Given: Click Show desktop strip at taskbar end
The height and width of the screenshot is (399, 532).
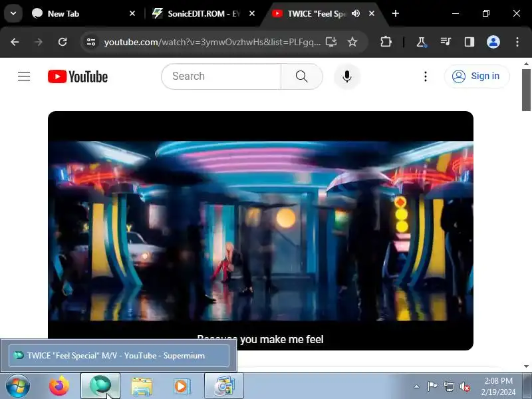Looking at the screenshot, I should pos(528,386).
